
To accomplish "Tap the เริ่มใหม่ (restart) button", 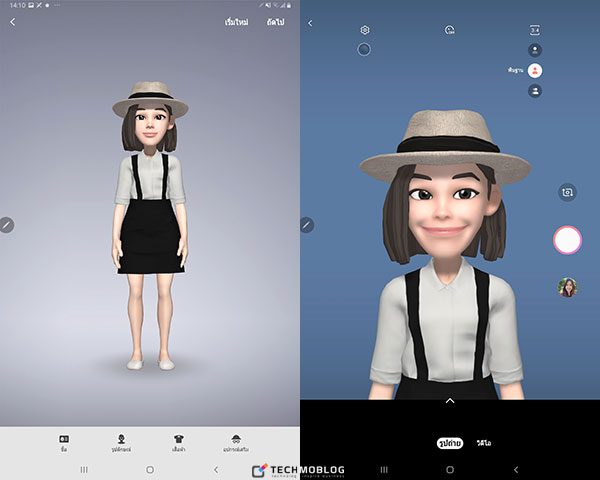I will click(x=236, y=22).
